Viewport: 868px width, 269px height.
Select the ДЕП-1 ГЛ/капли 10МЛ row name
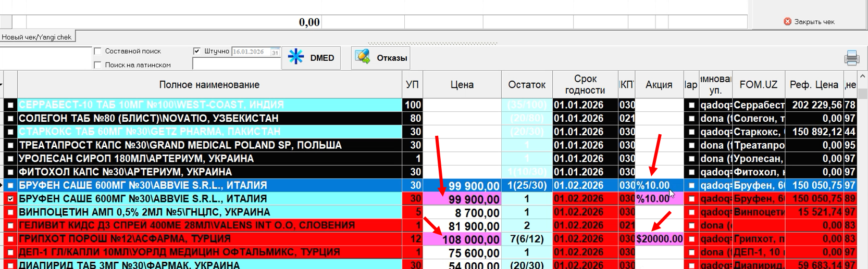(x=210, y=252)
